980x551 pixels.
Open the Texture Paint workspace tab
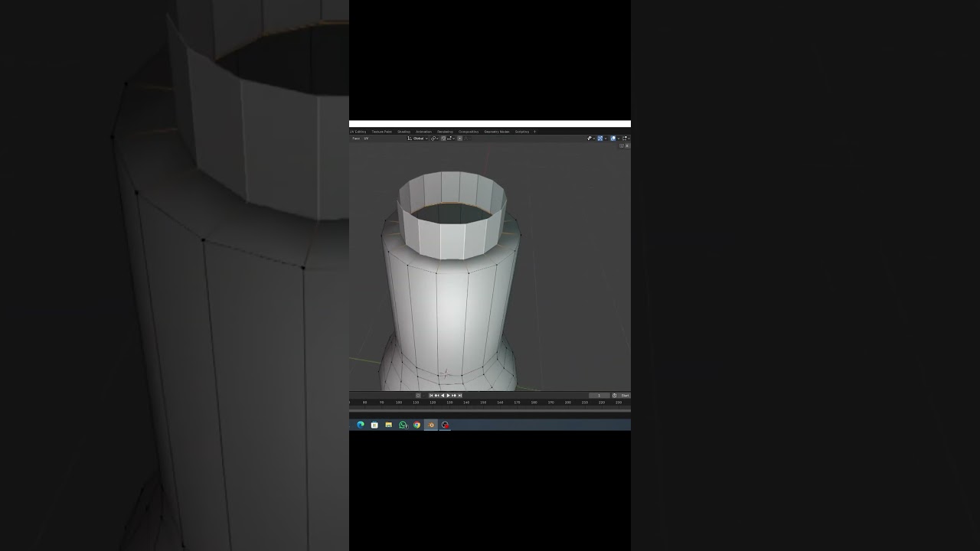(381, 132)
